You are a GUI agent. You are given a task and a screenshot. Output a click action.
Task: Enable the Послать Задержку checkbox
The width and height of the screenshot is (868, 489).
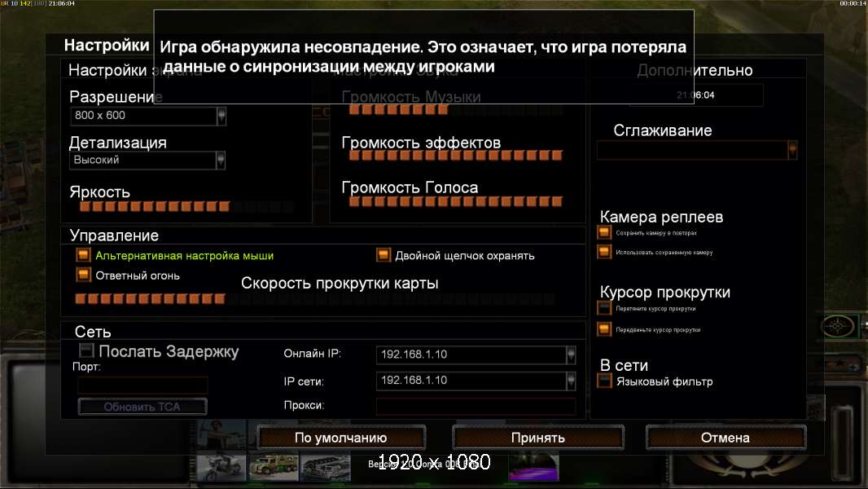[86, 350]
